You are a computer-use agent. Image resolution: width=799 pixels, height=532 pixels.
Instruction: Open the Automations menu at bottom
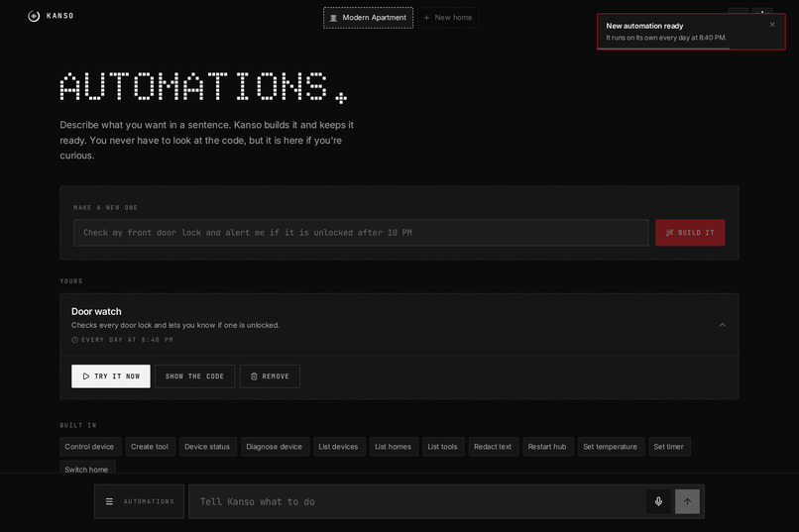coord(139,501)
